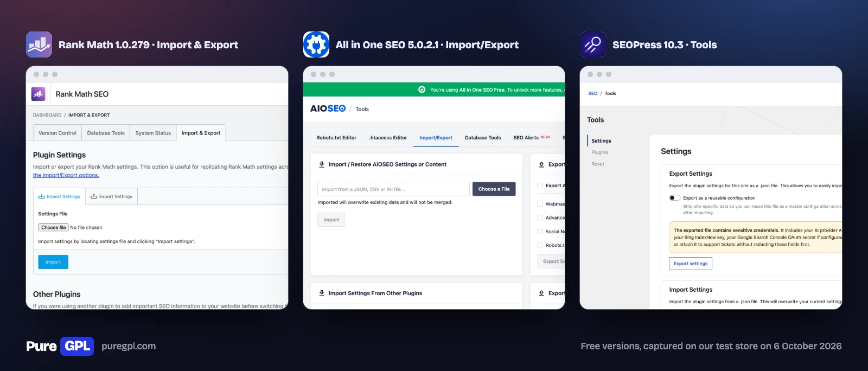
Task: Click the AIOSEO import file path field
Action: click(393, 189)
